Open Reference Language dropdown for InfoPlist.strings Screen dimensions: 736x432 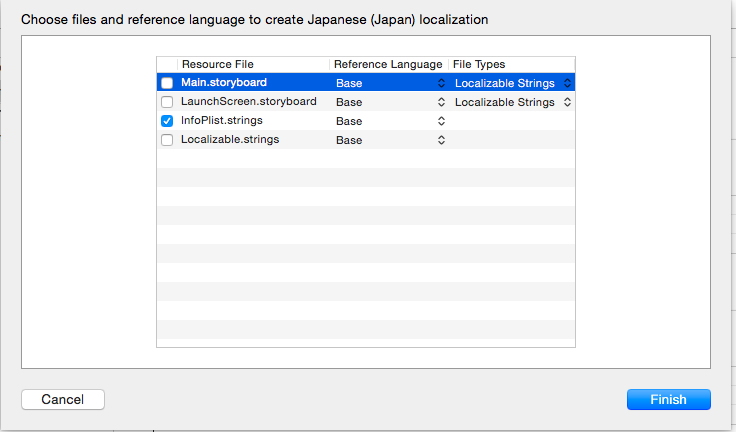[441, 121]
